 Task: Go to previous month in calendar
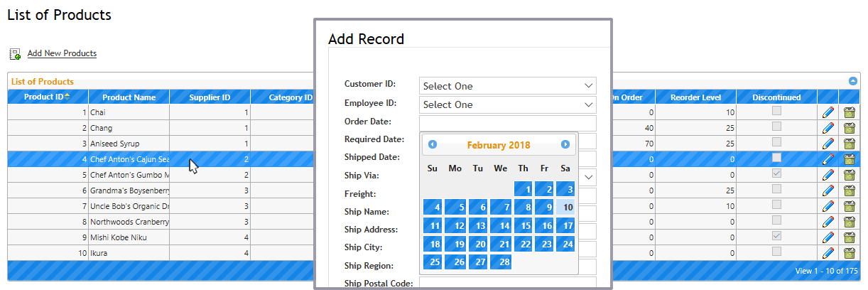pos(433,144)
